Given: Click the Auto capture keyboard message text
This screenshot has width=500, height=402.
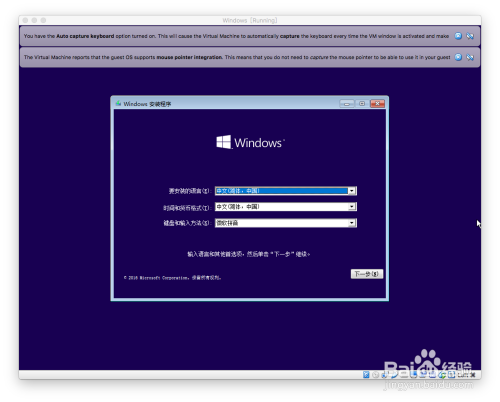Looking at the screenshot, I should point(236,36).
